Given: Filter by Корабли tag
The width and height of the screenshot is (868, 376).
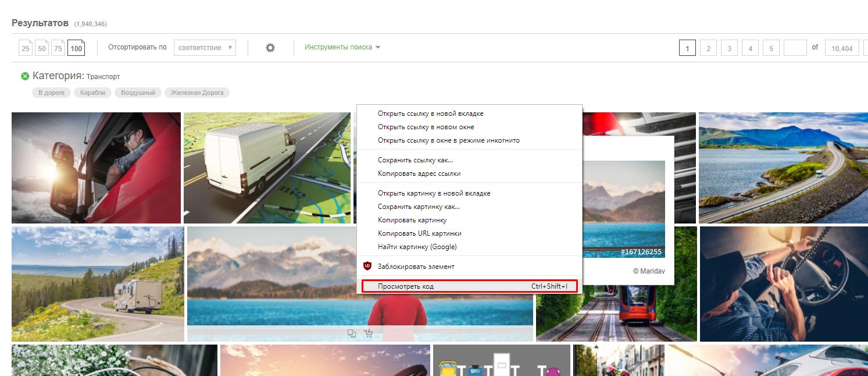Looking at the screenshot, I should (x=93, y=93).
